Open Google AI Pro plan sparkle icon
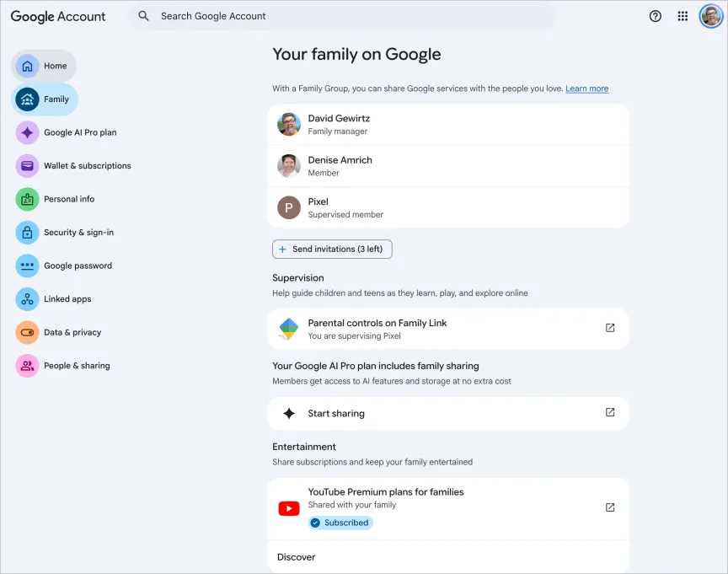 coord(28,133)
